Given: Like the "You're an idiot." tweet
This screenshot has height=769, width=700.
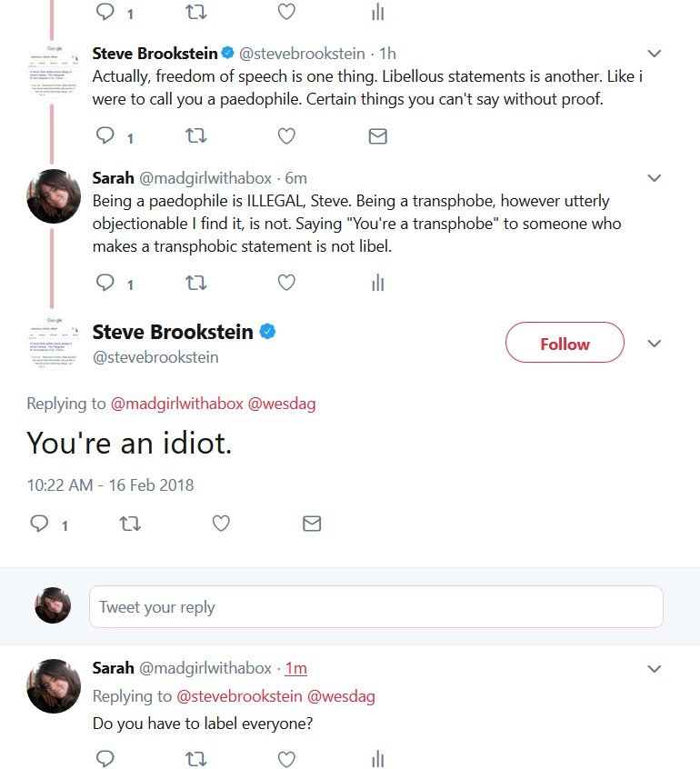Looking at the screenshot, I should [221, 524].
